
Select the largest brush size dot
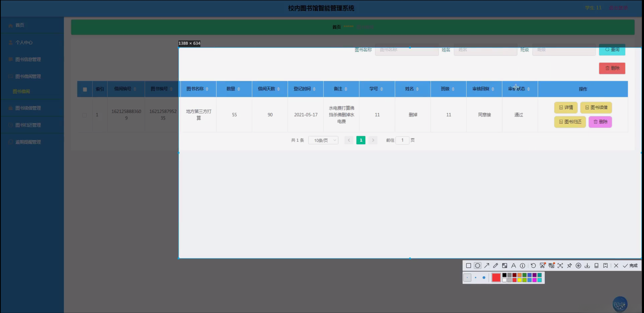pyautogui.click(x=484, y=278)
